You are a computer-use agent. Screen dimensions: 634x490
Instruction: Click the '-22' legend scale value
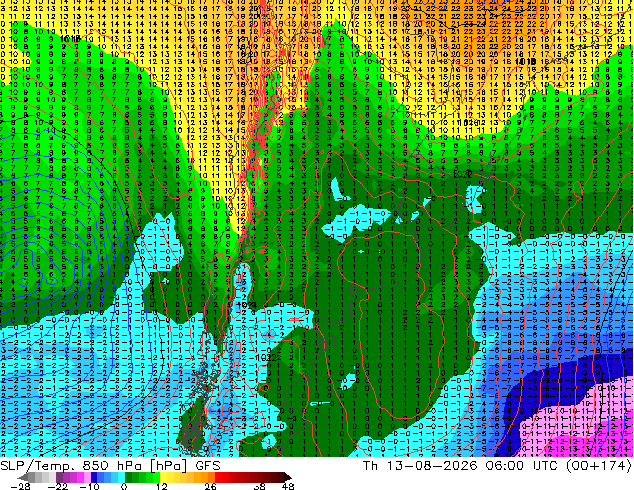[x=58, y=486]
